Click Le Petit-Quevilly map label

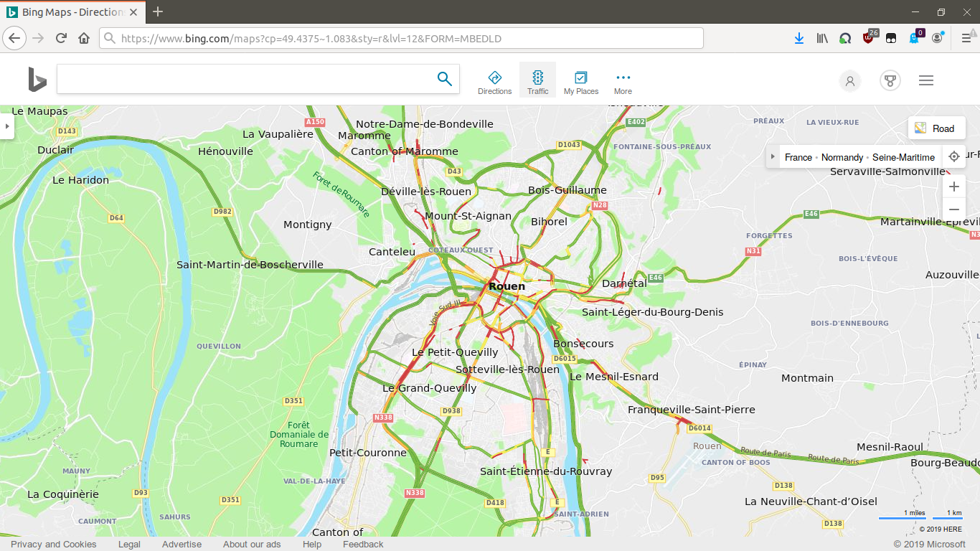[455, 352]
